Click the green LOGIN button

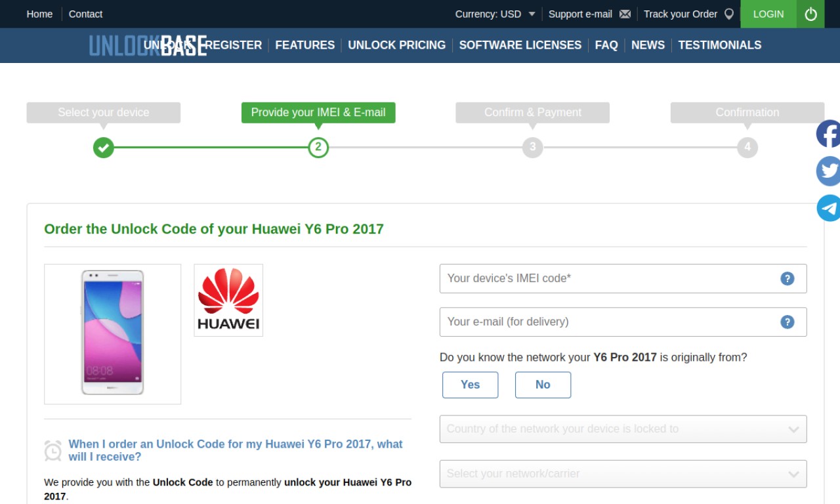768,14
